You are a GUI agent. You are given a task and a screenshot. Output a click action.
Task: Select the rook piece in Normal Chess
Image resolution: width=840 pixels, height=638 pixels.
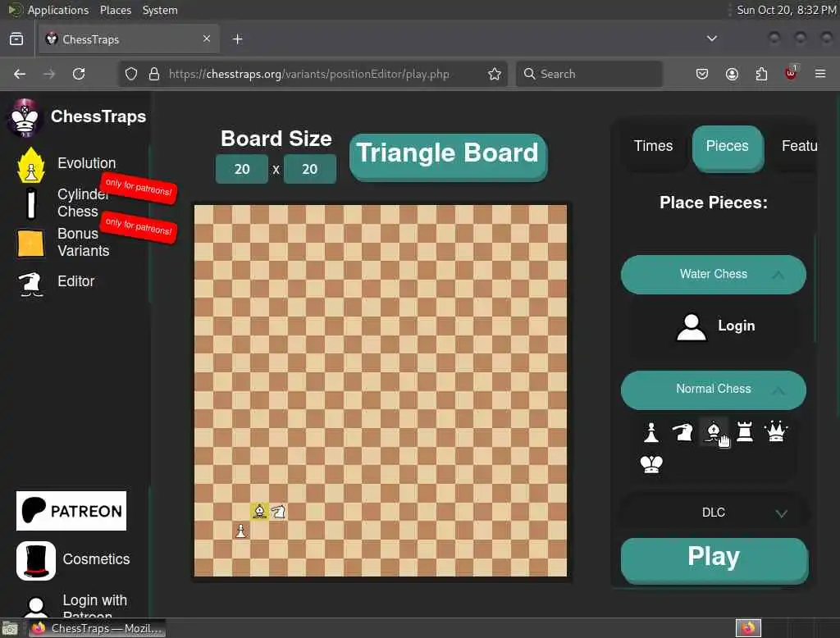[745, 432]
